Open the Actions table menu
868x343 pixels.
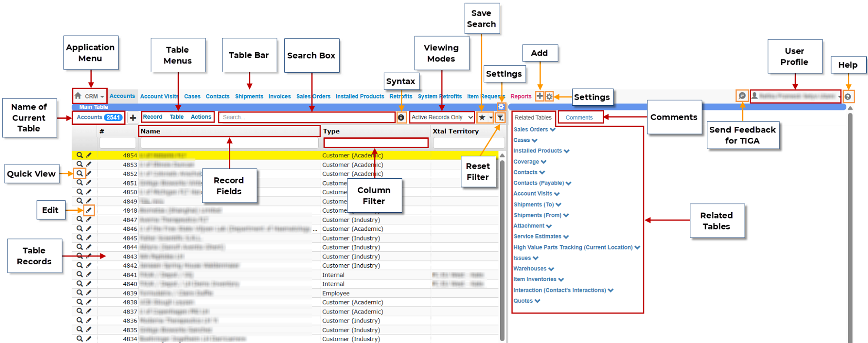[201, 117]
